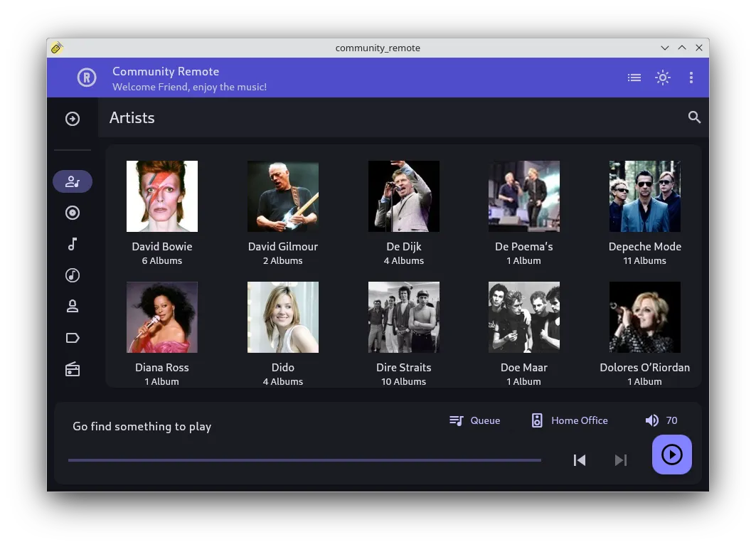Open the Queue
Image resolution: width=756 pixels, height=547 pixels.
coord(475,420)
